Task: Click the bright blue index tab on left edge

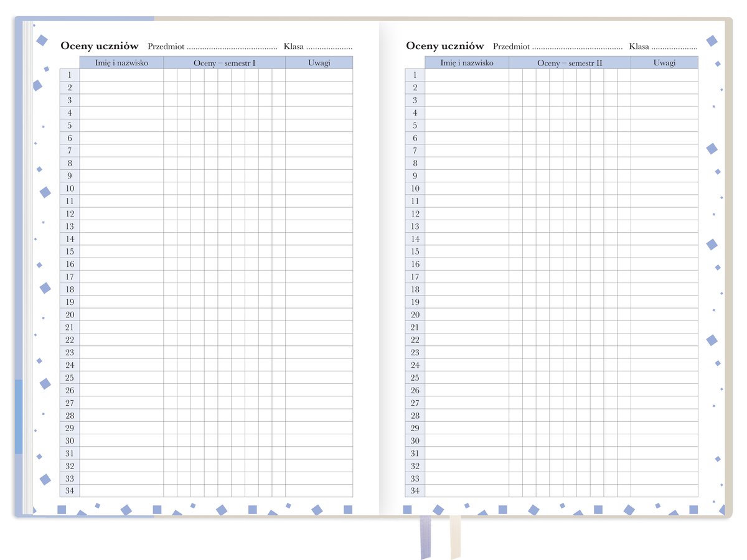Action: (x=19, y=417)
